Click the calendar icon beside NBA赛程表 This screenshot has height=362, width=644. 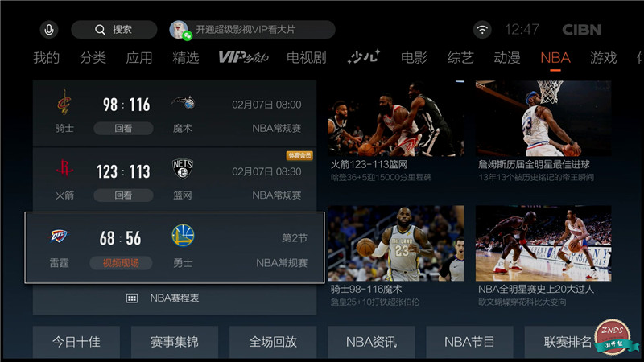(132, 298)
